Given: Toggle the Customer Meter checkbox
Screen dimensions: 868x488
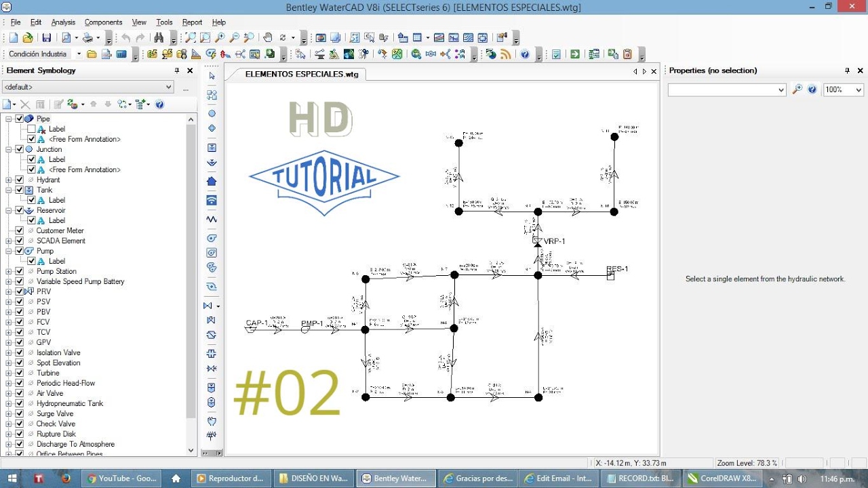Looking at the screenshot, I should click(x=20, y=230).
